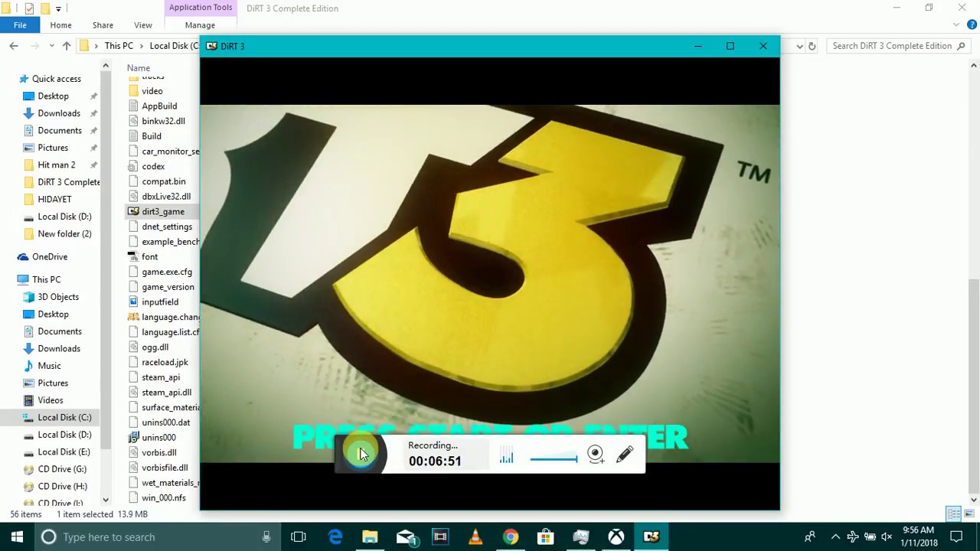
Task: Select the unins000 application file
Action: pos(158,438)
